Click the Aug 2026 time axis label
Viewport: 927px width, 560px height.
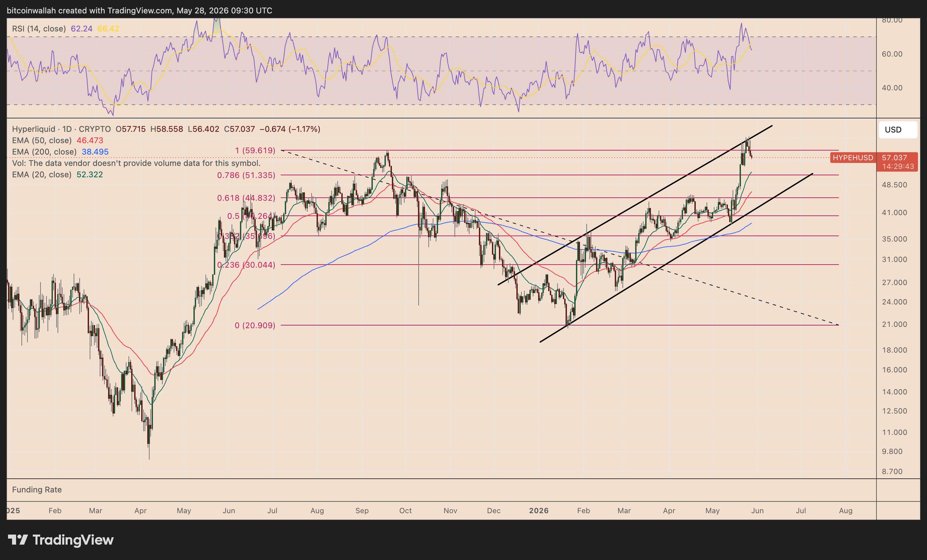point(846,511)
